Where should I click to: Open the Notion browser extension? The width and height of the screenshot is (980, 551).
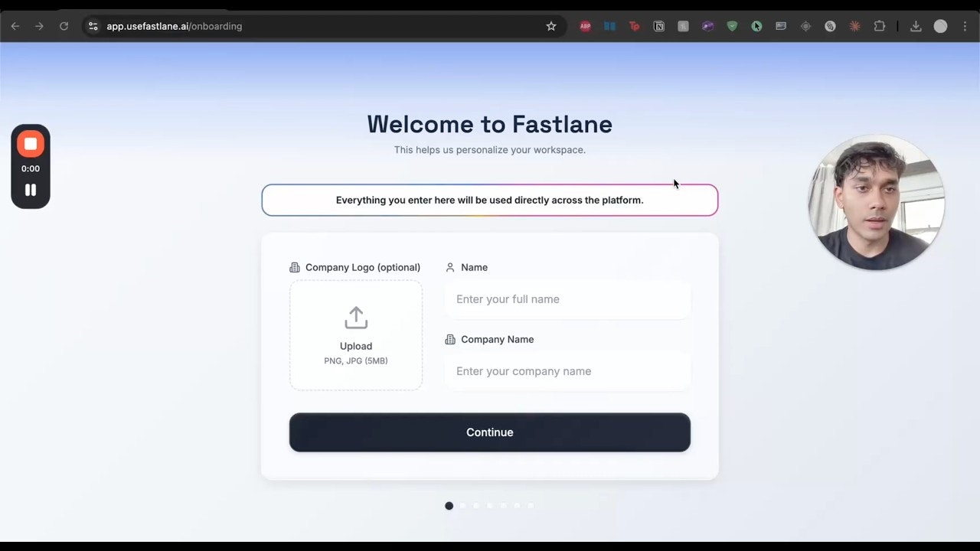(658, 26)
